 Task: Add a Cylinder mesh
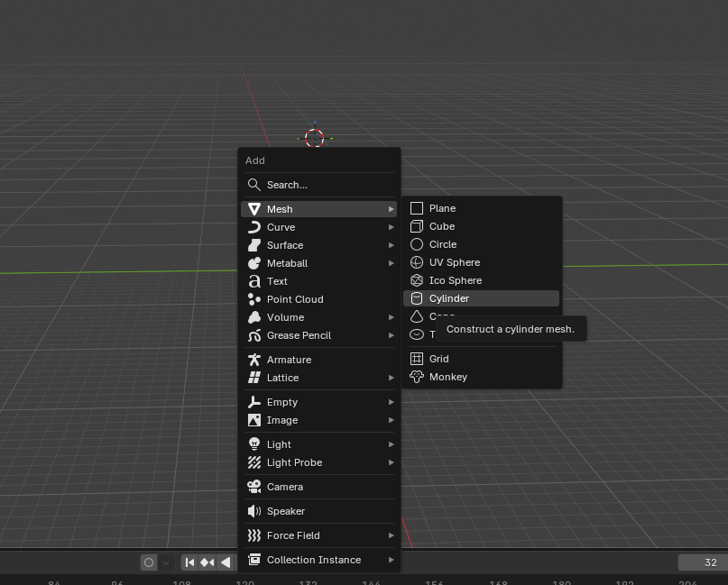(x=482, y=298)
